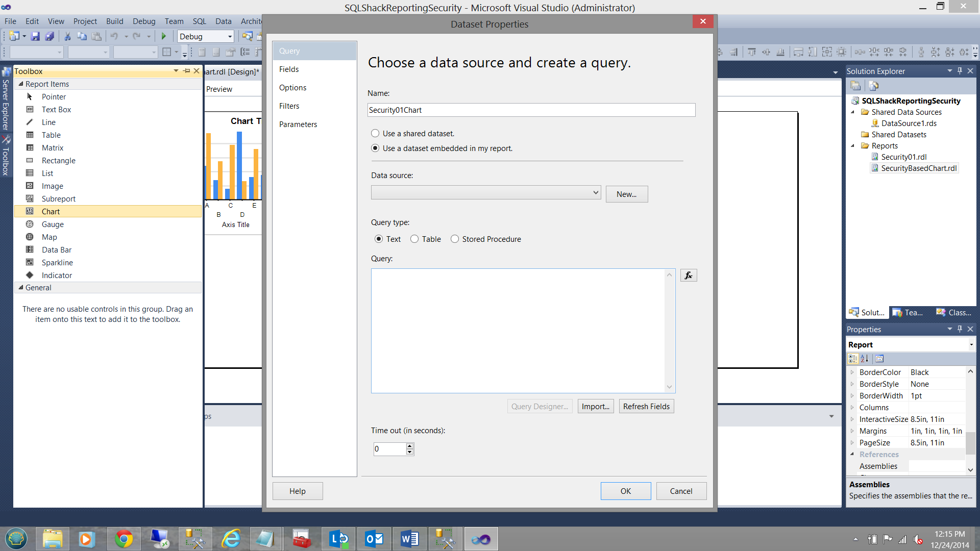Viewport: 980px width, 551px height.
Task: Increase the time out spinner value
Action: 409,446
